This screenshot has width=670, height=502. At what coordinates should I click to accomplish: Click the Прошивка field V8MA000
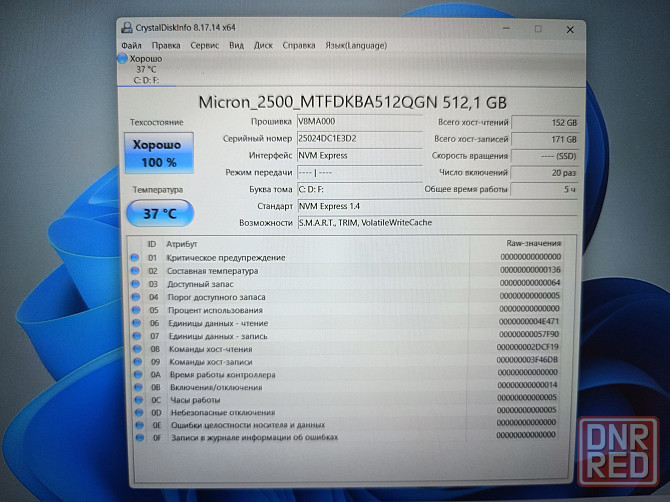pos(359,122)
